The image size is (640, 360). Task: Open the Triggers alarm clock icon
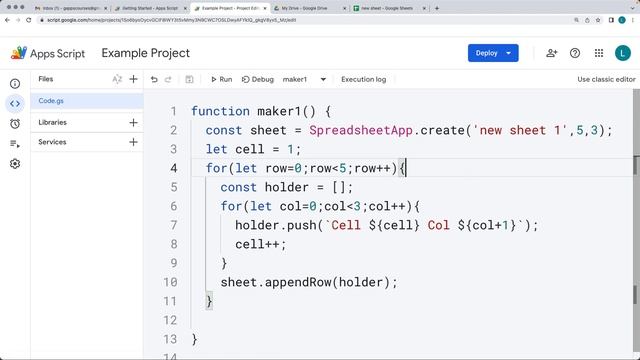(15, 124)
